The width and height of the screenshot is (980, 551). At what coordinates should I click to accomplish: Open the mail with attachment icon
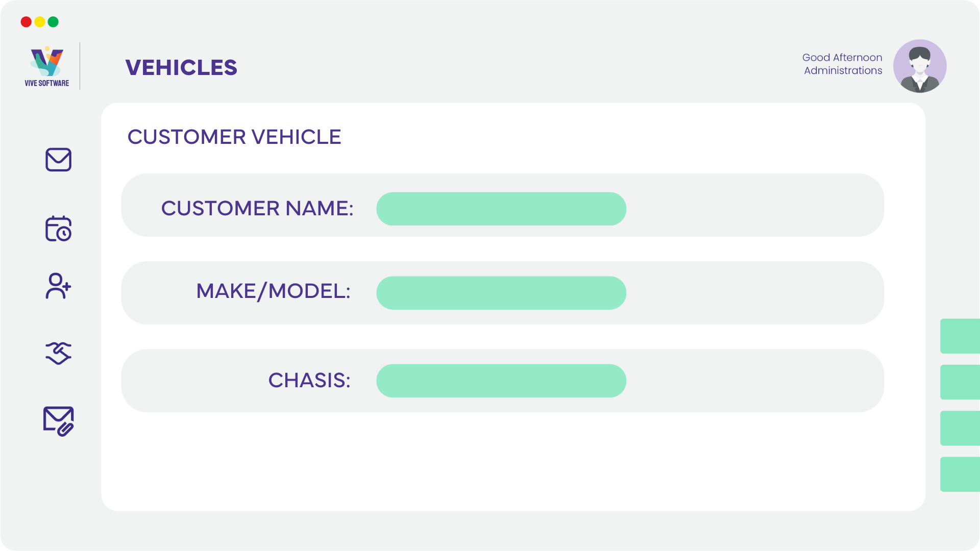[x=58, y=421]
